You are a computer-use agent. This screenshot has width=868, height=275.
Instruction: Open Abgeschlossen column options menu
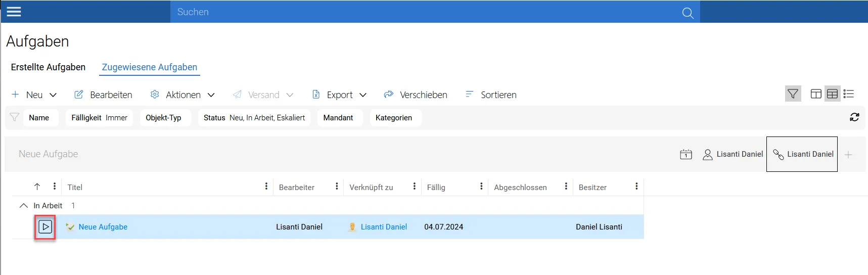(x=566, y=187)
